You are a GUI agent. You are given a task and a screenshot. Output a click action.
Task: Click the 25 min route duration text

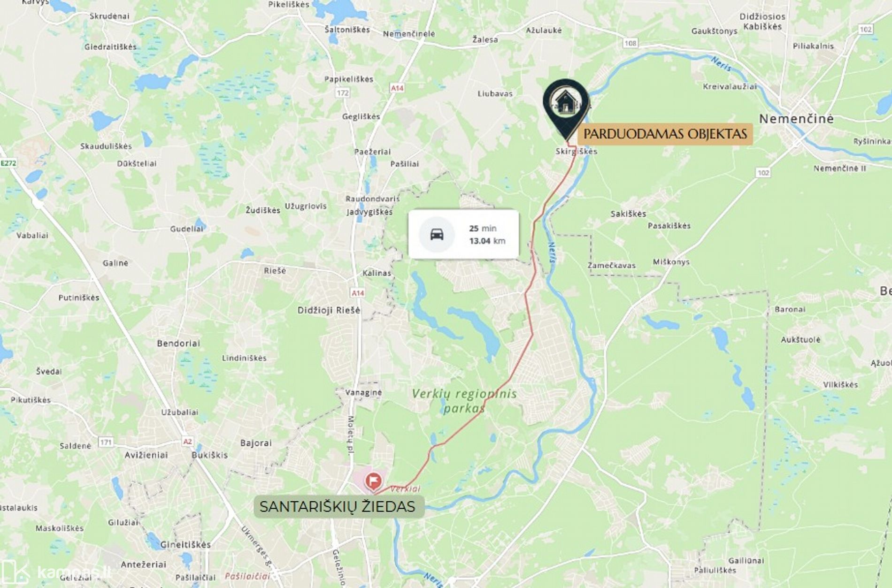pos(483,228)
